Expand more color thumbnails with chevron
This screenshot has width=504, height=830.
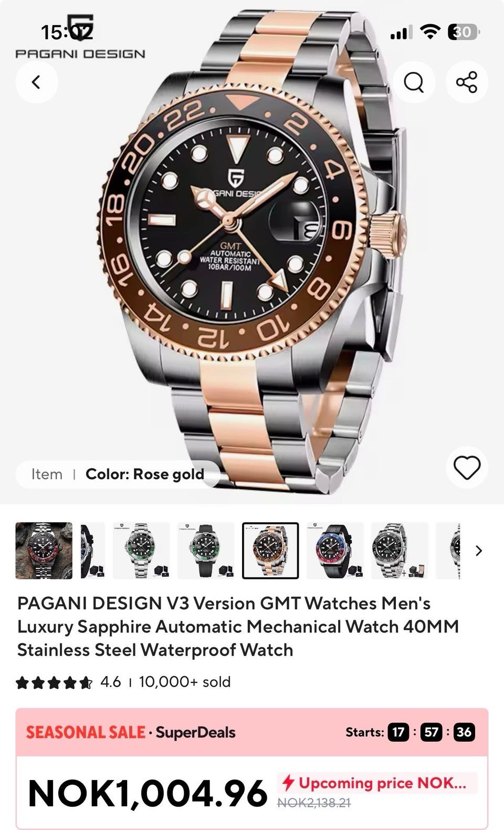coord(478,551)
